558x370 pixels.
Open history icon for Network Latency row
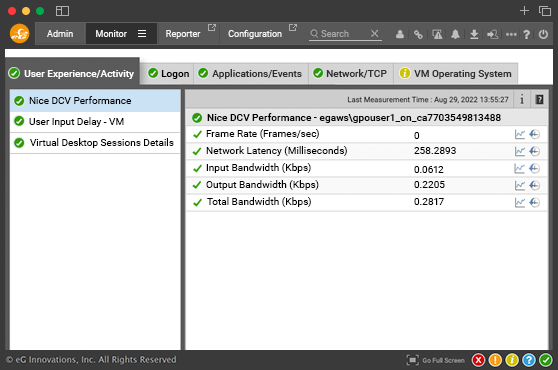[535, 151]
